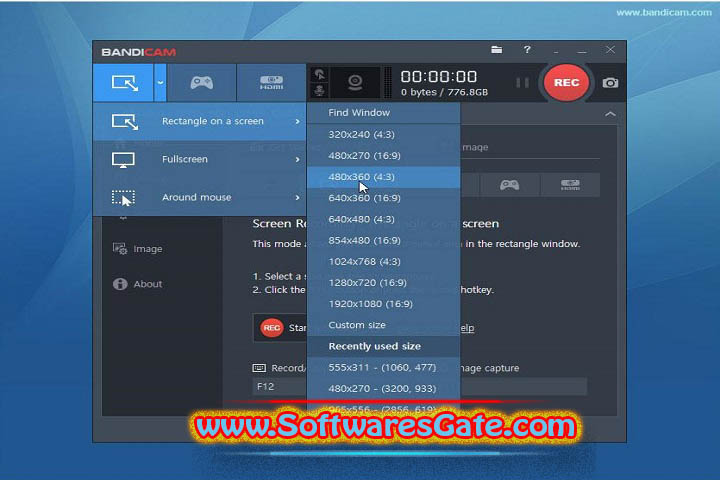
Task: Click the keyboard icon beside Record hotkey
Action: (259, 368)
